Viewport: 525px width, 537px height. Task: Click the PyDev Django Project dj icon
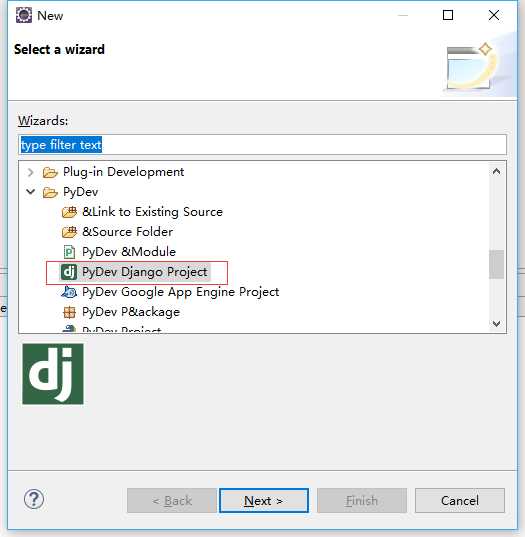pos(69,272)
